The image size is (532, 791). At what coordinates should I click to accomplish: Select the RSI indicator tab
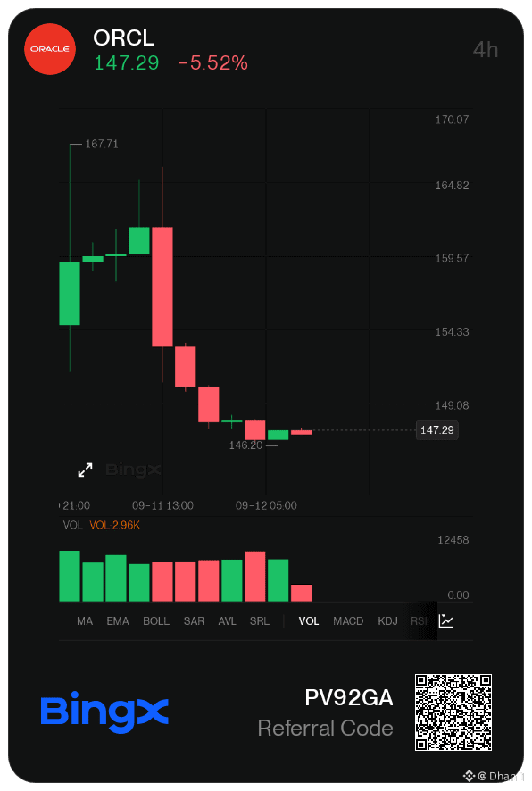tap(419, 621)
